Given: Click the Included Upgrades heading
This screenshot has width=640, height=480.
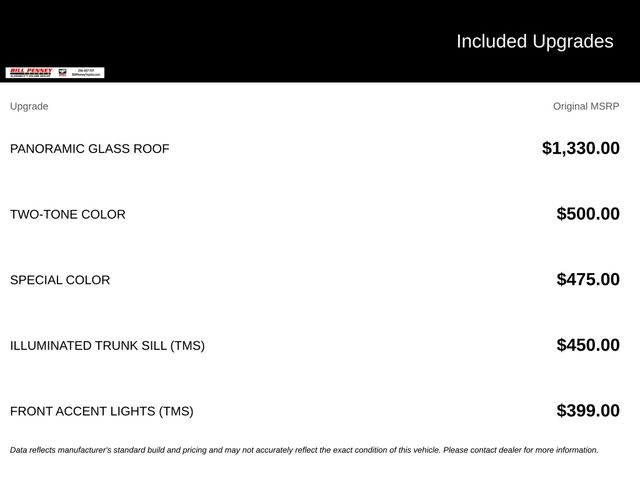Looking at the screenshot, I should point(535,41).
